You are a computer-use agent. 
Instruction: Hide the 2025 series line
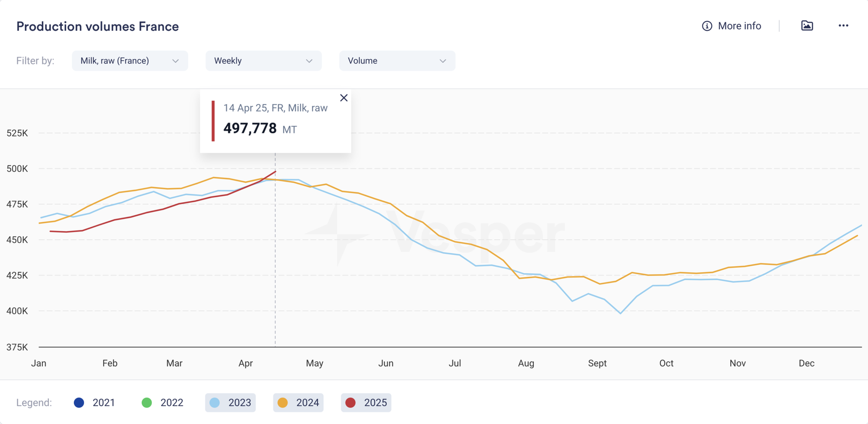tap(366, 402)
